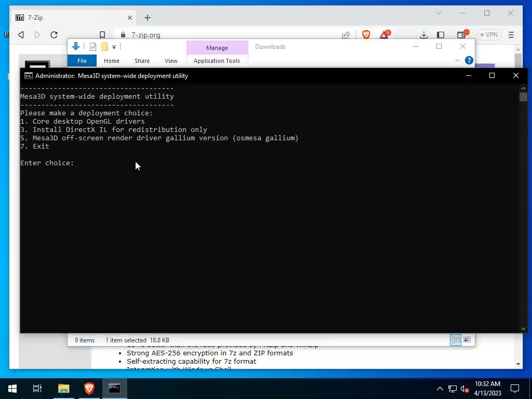Click '9 items' in Explorer status bar
The image size is (532, 399).
tap(85, 340)
